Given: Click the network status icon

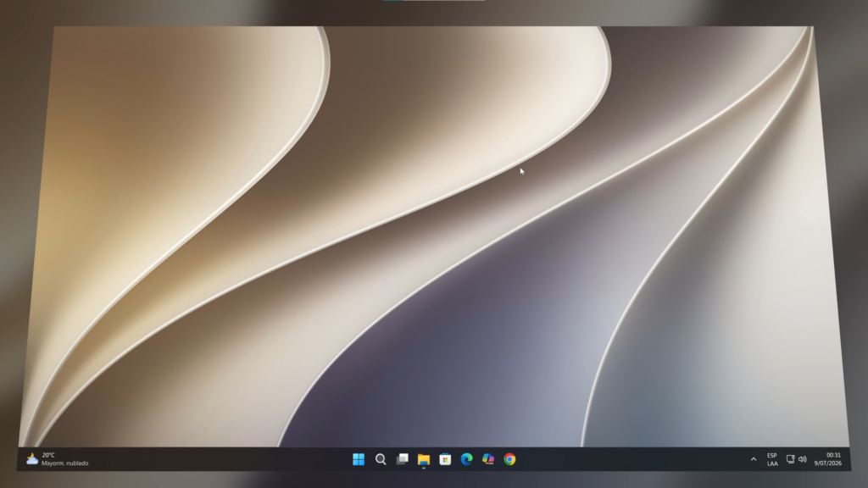Looking at the screenshot, I should point(791,459).
